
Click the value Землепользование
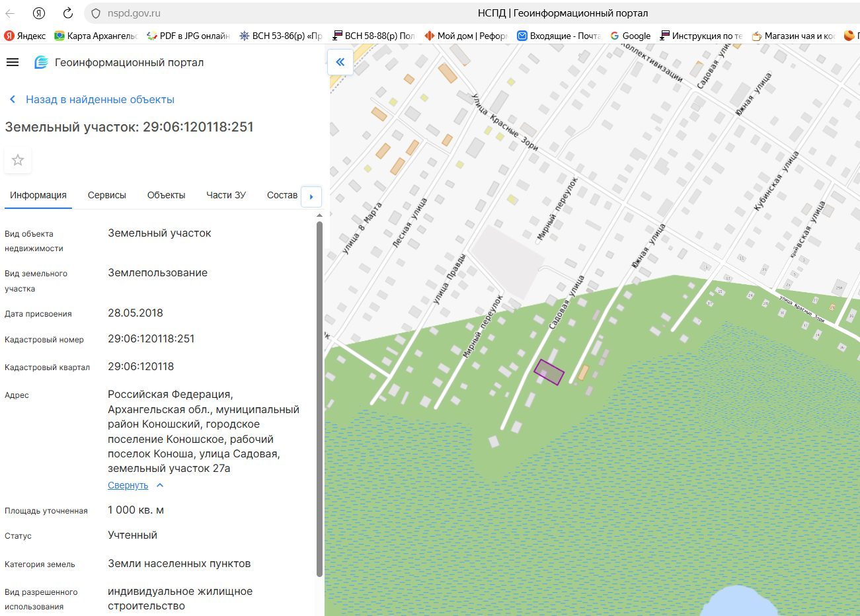(158, 272)
